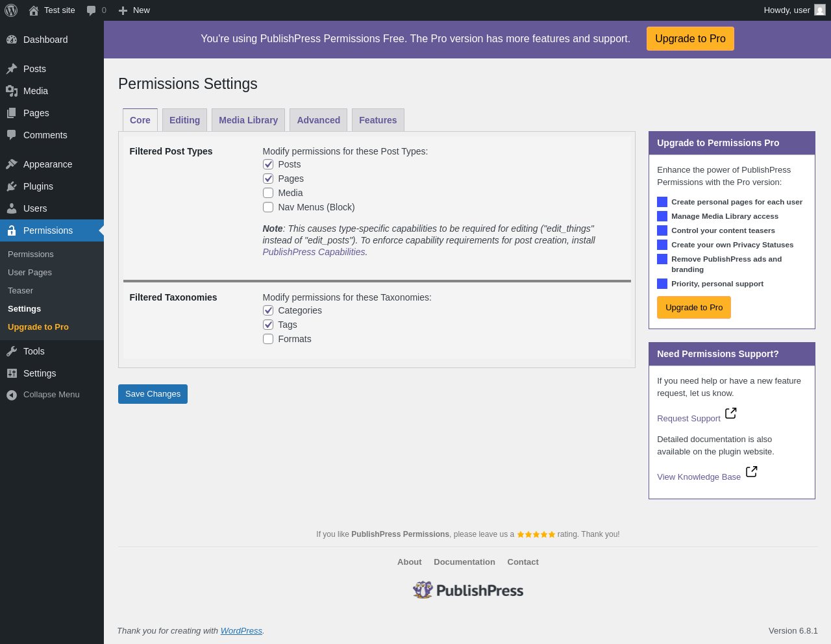Open the WordPress link in footer

coord(241,631)
